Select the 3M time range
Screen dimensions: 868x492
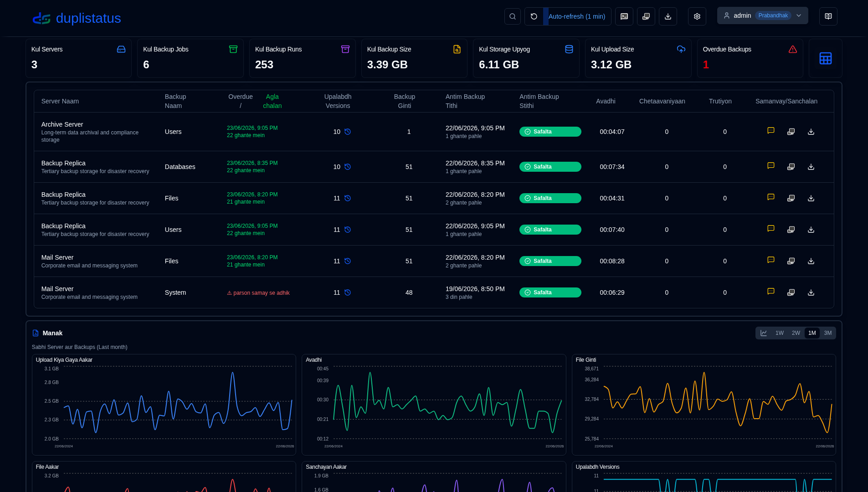pos(828,333)
